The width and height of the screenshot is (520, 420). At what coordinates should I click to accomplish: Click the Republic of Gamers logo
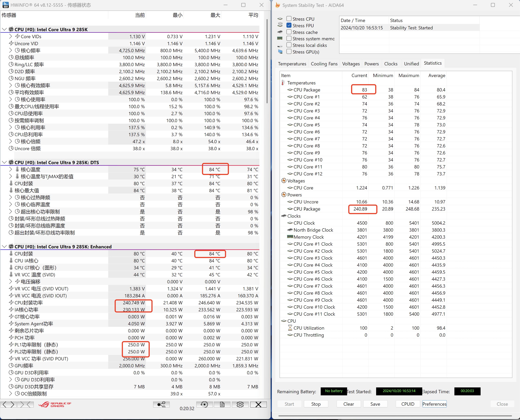55,404
